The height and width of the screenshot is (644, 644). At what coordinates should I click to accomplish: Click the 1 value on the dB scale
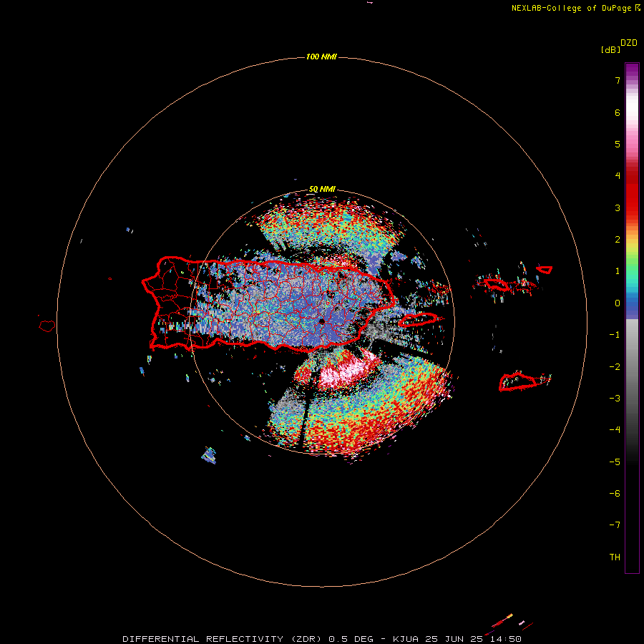618,271
